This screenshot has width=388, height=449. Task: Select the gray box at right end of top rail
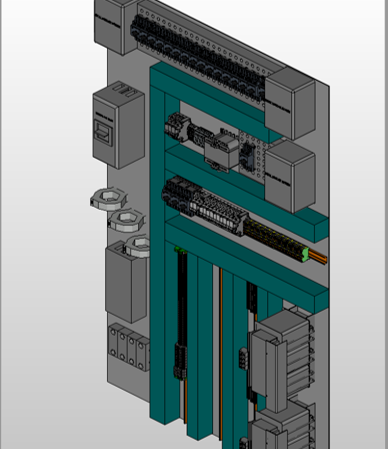pos(290,104)
